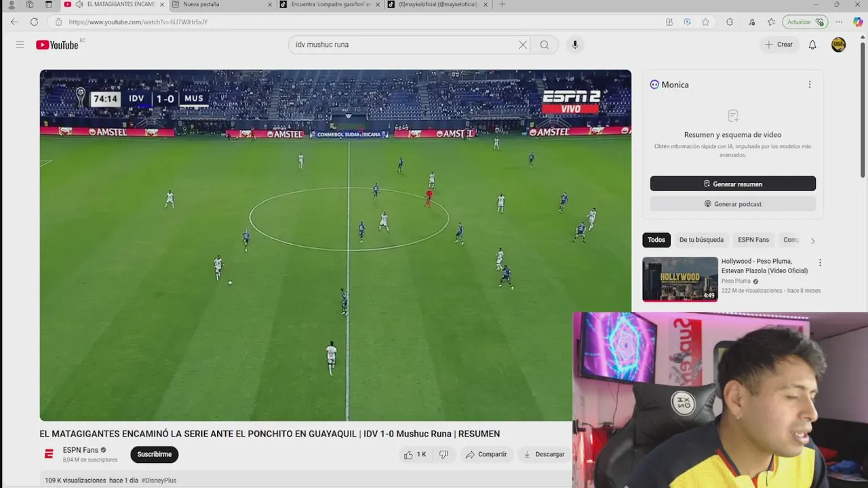
Task: Switch to the Nueva pestaña tab
Action: pyautogui.click(x=222, y=5)
